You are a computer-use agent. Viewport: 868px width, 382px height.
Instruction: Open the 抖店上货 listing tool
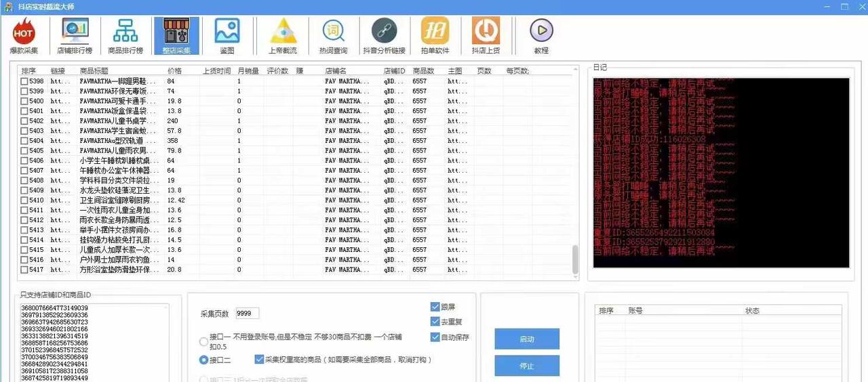tap(486, 36)
